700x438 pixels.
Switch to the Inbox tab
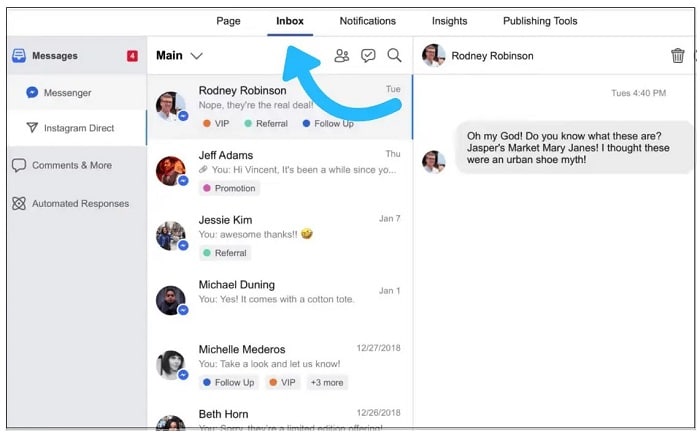[290, 21]
